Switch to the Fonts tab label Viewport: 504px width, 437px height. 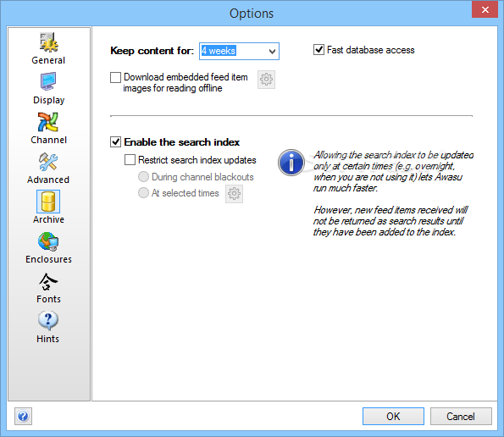click(x=48, y=299)
